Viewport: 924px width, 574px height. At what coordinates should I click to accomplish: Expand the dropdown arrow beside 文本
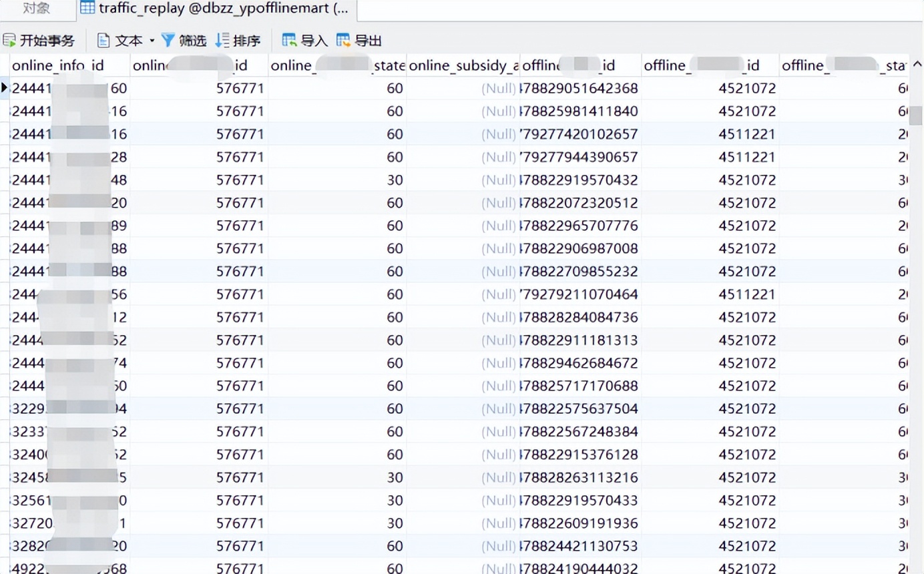(x=152, y=41)
